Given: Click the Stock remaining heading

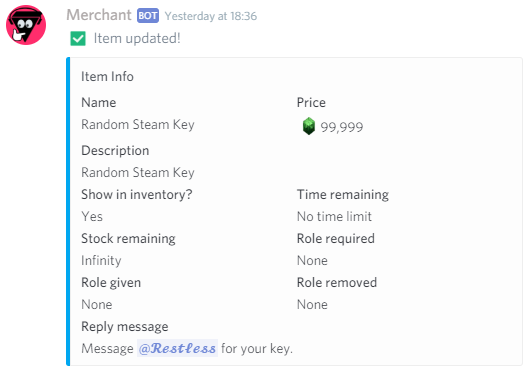Looking at the screenshot, I should click(128, 238).
